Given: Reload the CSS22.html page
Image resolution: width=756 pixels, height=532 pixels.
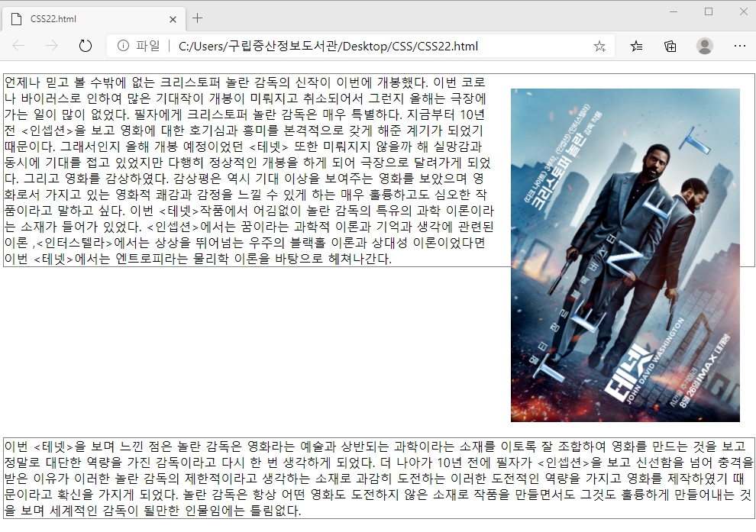Looking at the screenshot, I should click(85, 46).
